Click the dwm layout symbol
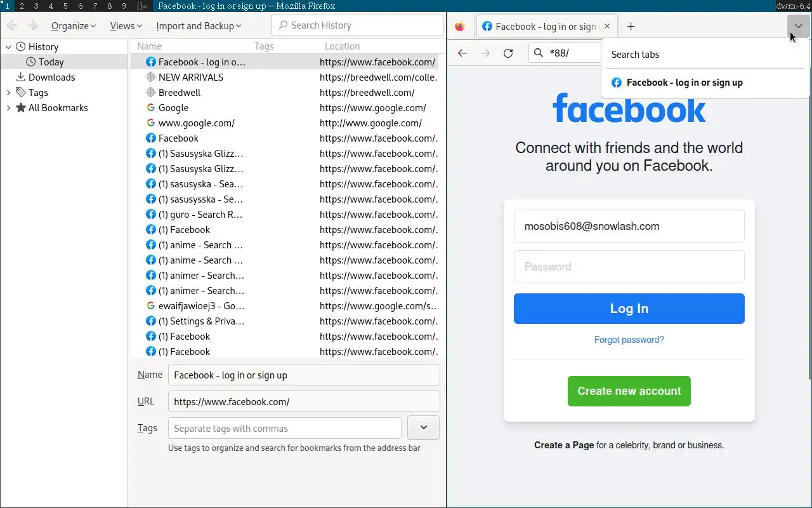812x508 pixels. [143, 6]
